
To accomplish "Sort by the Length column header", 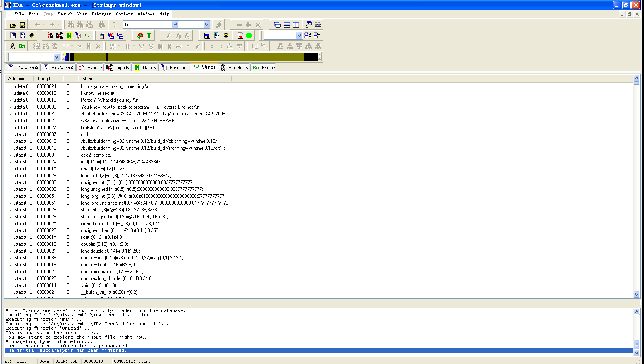I will [x=48, y=79].
